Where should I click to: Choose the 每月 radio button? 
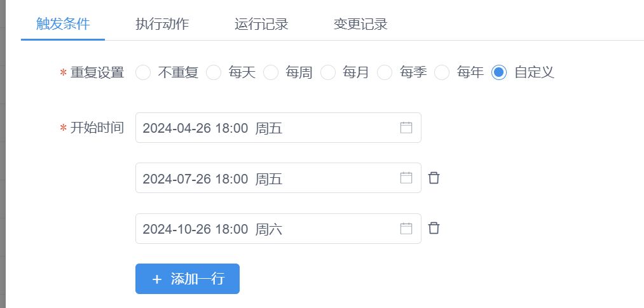(x=328, y=72)
